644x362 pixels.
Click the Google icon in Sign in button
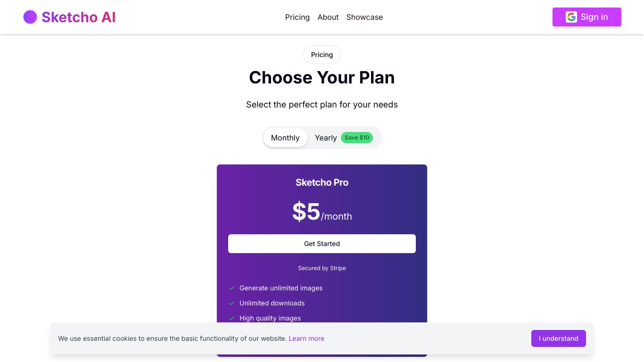point(571,17)
